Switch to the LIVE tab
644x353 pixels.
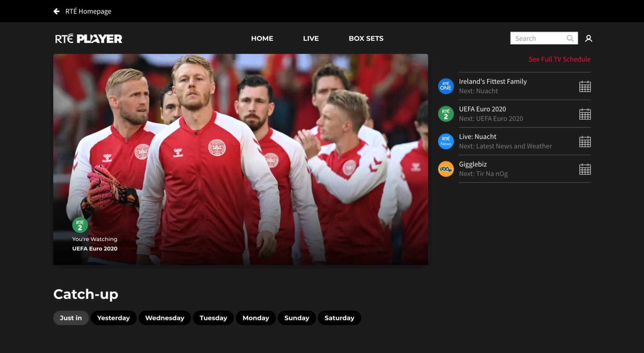[x=310, y=38]
